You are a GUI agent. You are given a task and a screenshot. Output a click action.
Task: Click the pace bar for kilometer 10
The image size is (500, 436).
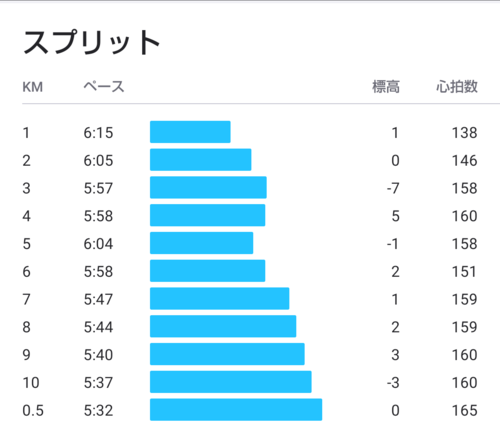point(231,382)
